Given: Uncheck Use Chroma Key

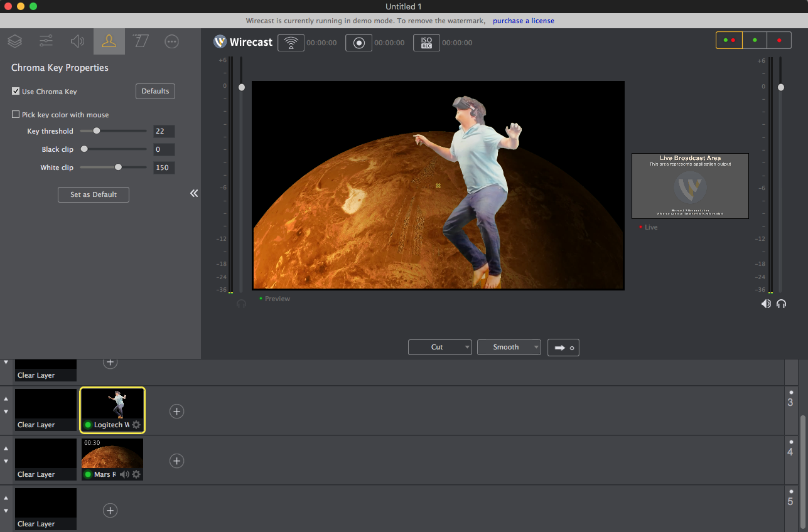Looking at the screenshot, I should [x=16, y=91].
